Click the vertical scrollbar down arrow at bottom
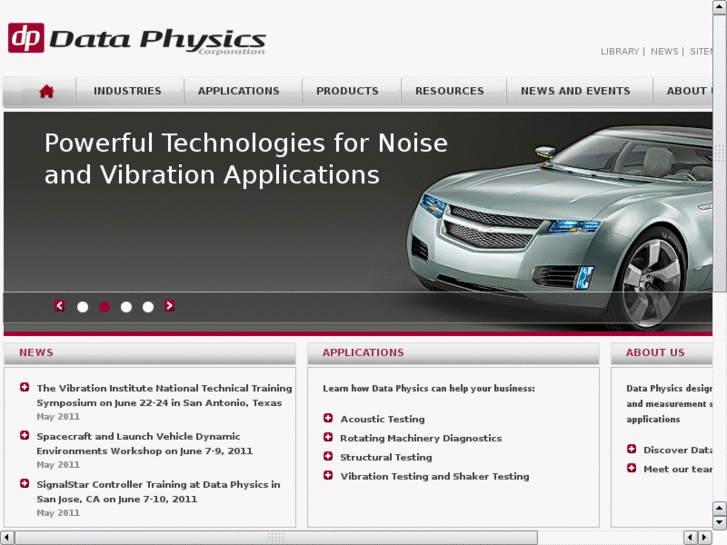The height and width of the screenshot is (545, 727). point(719,522)
